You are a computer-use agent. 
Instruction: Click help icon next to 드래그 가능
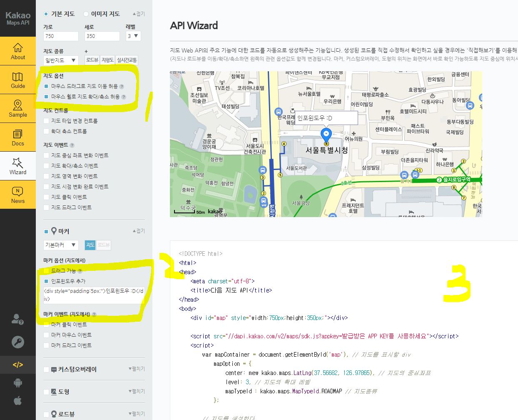tap(80, 271)
